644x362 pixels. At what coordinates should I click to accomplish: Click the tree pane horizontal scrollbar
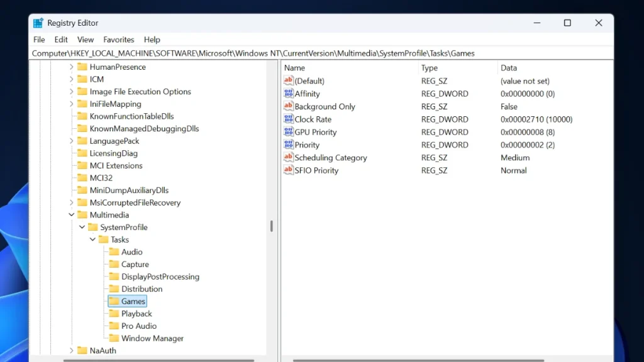[x=158, y=360]
